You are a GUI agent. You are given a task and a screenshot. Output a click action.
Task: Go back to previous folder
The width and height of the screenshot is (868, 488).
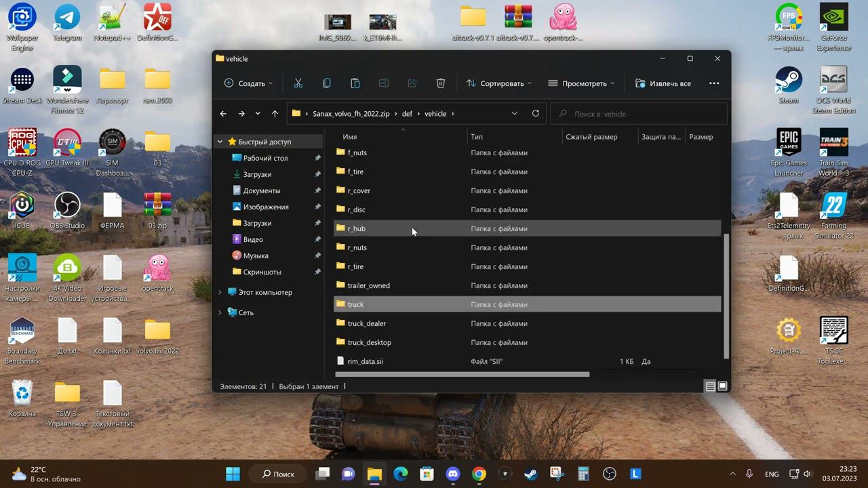223,114
